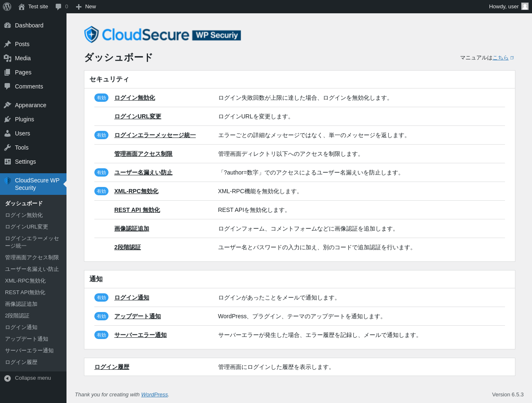Viewport: 532px width, 403px height.
Task: Click the Users person icon
Action: pyautogui.click(x=7, y=133)
